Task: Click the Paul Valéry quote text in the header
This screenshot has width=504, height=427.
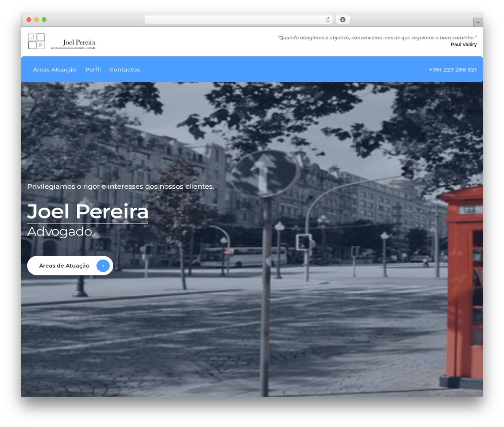Action: (377, 38)
